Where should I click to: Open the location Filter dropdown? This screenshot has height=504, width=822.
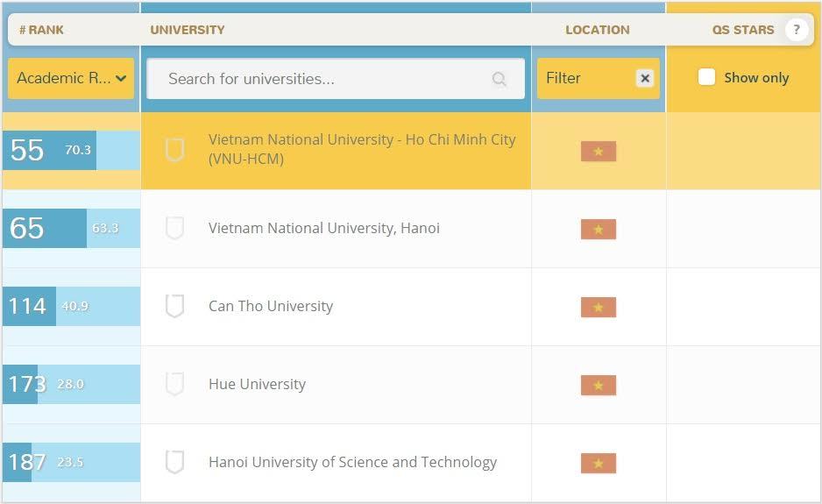tap(583, 78)
